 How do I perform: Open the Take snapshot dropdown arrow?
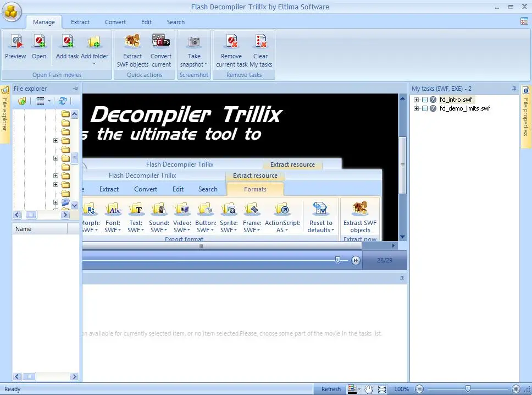[x=206, y=64]
